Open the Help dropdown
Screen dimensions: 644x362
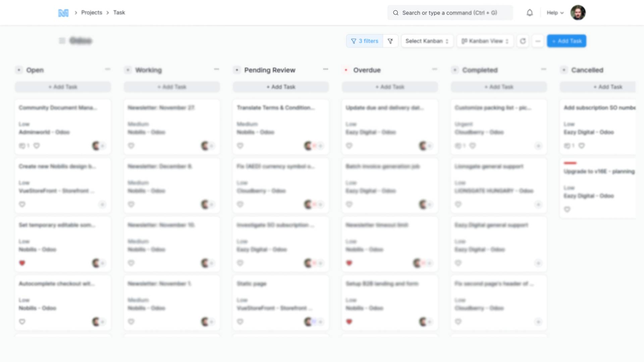point(554,12)
